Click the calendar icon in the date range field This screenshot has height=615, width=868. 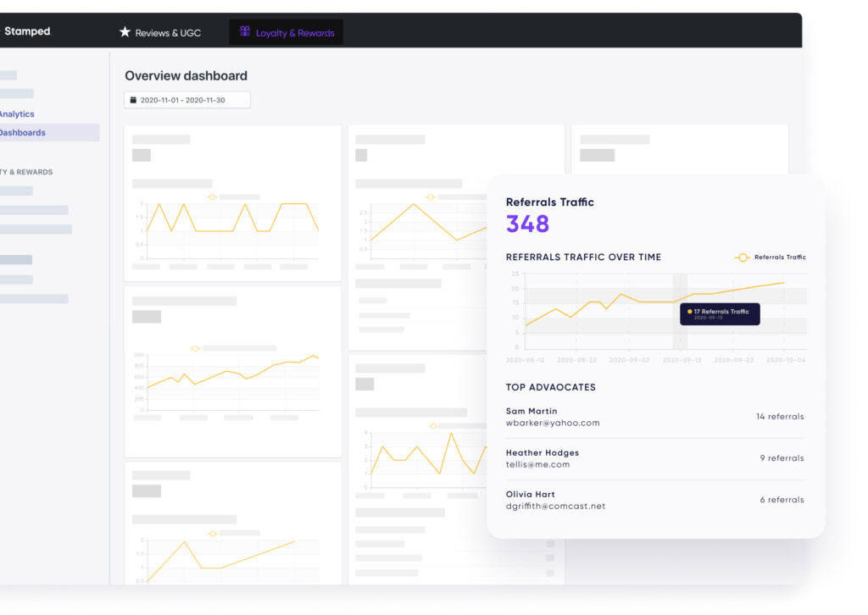pos(132,100)
